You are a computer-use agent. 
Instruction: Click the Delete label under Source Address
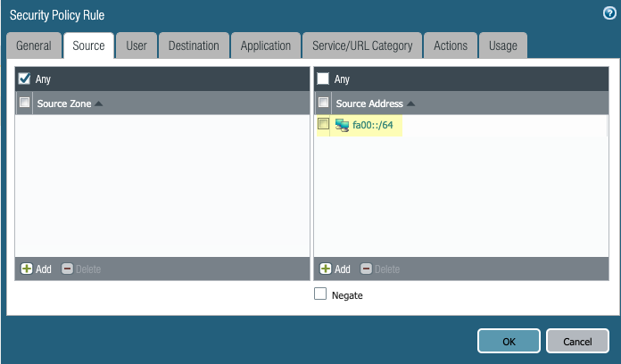[x=387, y=269]
